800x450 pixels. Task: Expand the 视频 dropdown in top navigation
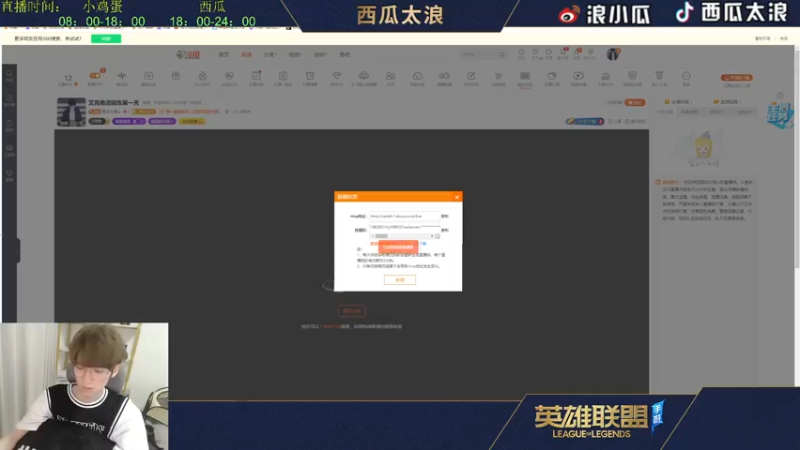coord(295,55)
